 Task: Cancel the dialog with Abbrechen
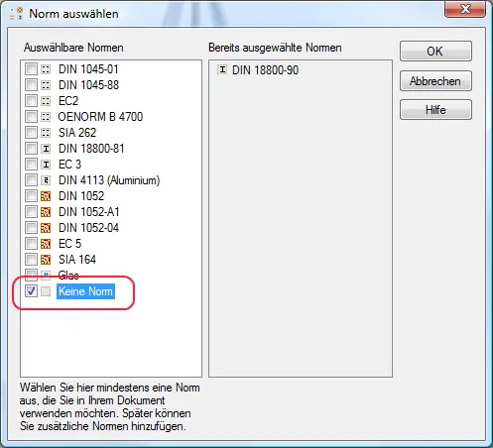pos(435,81)
